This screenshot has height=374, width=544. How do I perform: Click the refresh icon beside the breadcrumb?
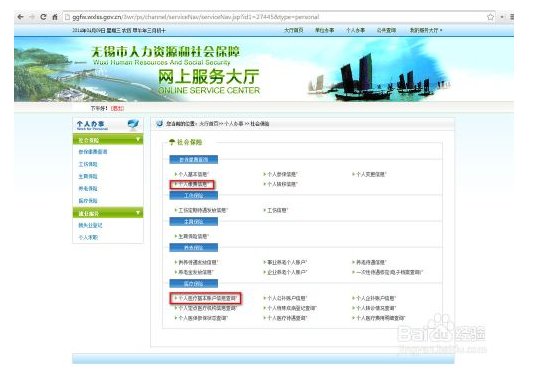click(159, 124)
